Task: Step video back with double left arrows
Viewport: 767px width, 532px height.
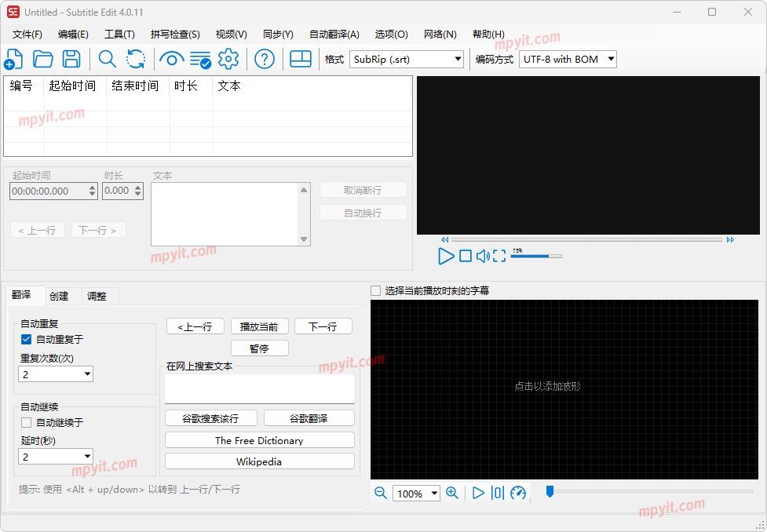Action: [x=444, y=239]
